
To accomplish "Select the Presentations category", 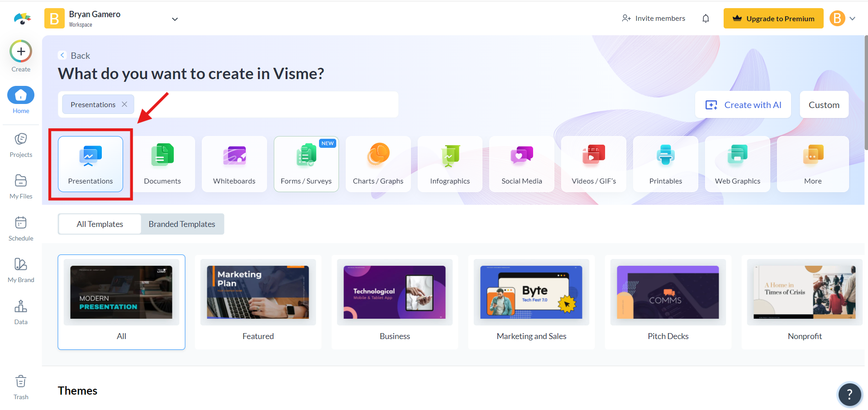I will (91, 164).
